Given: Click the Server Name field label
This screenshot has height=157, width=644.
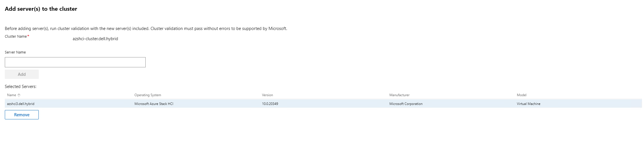Looking at the screenshot, I should [15, 52].
